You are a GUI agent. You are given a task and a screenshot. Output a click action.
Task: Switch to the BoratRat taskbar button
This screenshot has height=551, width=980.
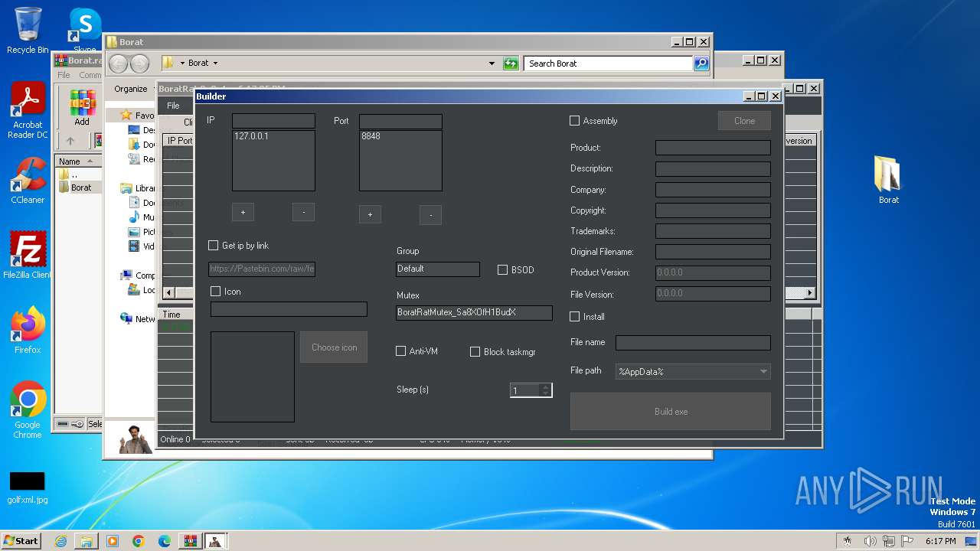pos(216,541)
